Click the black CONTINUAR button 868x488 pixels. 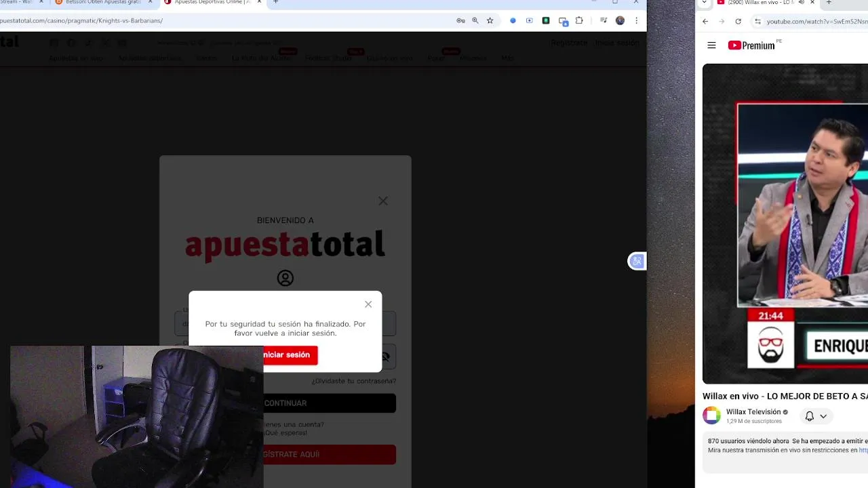(330, 403)
